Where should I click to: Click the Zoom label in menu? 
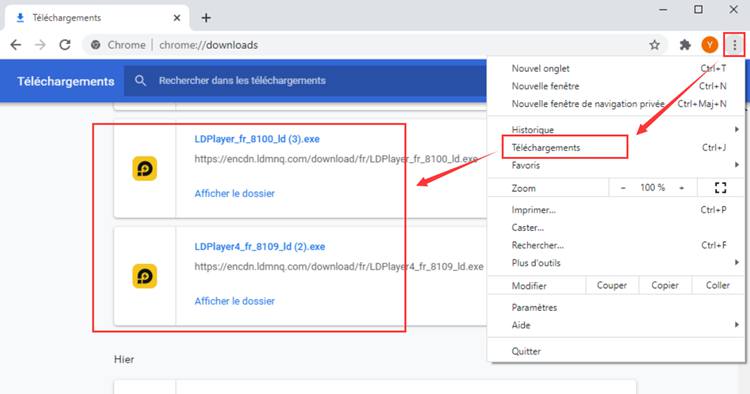coord(524,188)
